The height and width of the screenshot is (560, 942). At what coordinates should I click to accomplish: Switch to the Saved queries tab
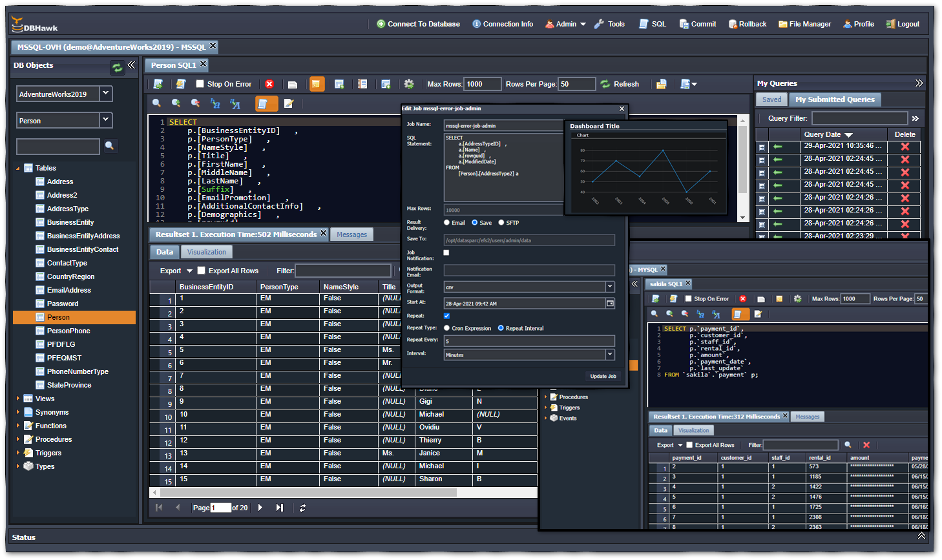coord(771,99)
